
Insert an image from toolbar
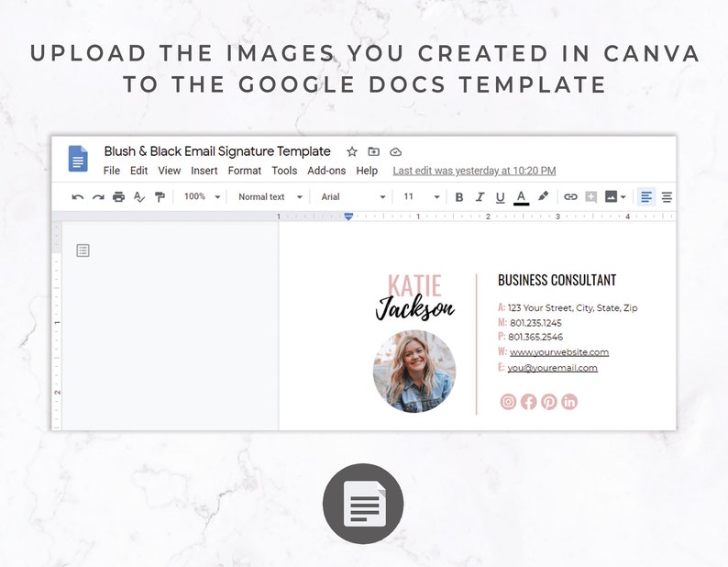(611, 196)
